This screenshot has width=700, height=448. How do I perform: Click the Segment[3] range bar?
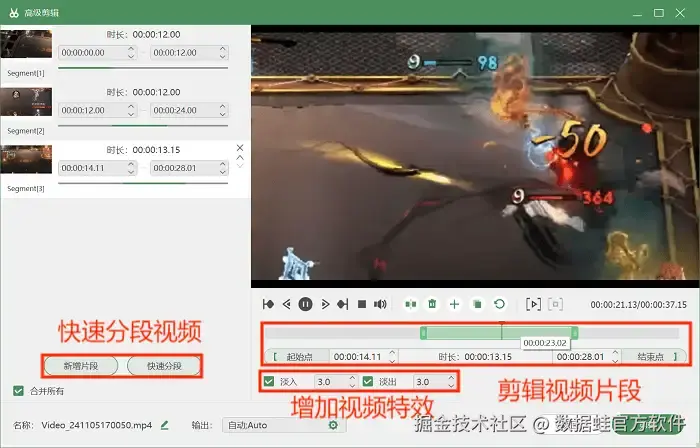click(143, 183)
